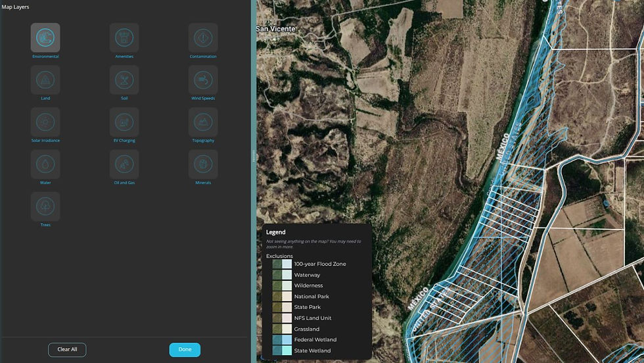Confirm layers with Done button
Screen dimensions: 644x363
[185, 349]
